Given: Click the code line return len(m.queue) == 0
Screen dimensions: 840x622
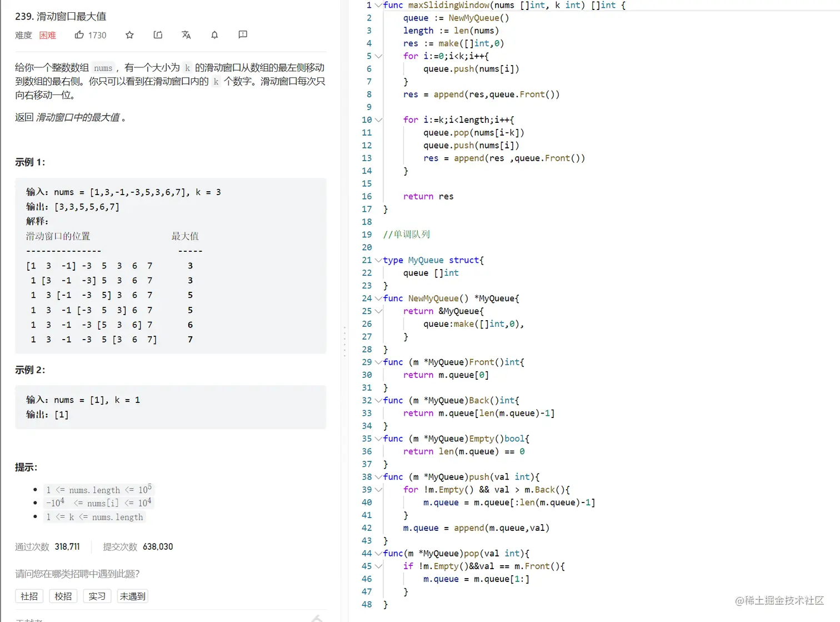Looking at the screenshot, I should (464, 452).
